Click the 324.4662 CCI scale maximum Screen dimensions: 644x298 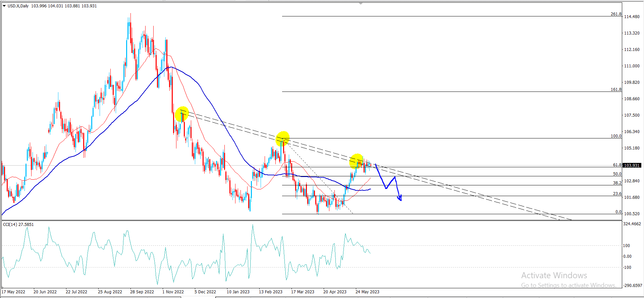632,224
